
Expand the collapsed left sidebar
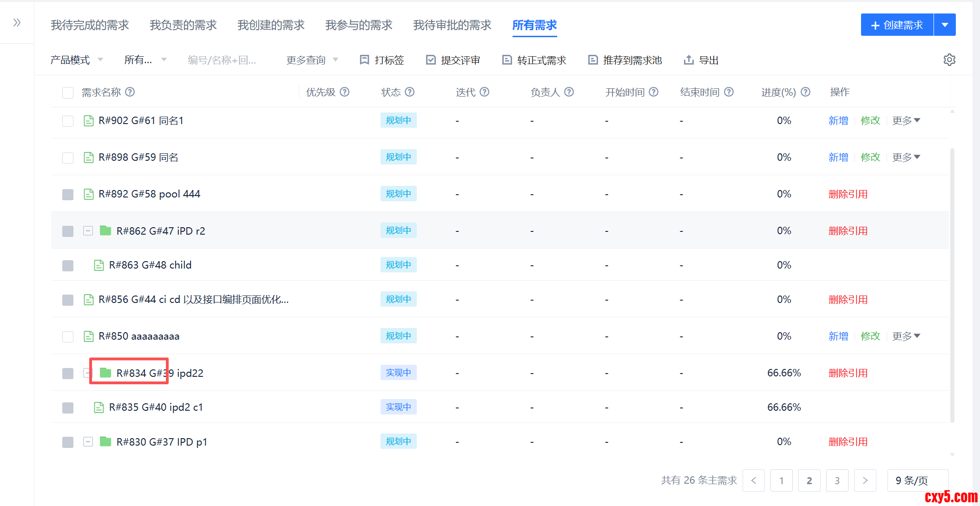pos(17,22)
